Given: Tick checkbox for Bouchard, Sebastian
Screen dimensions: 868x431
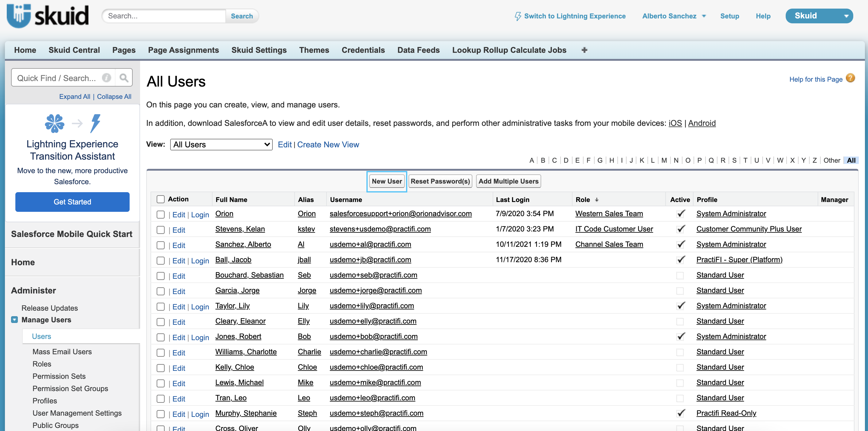Looking at the screenshot, I should [x=161, y=276].
